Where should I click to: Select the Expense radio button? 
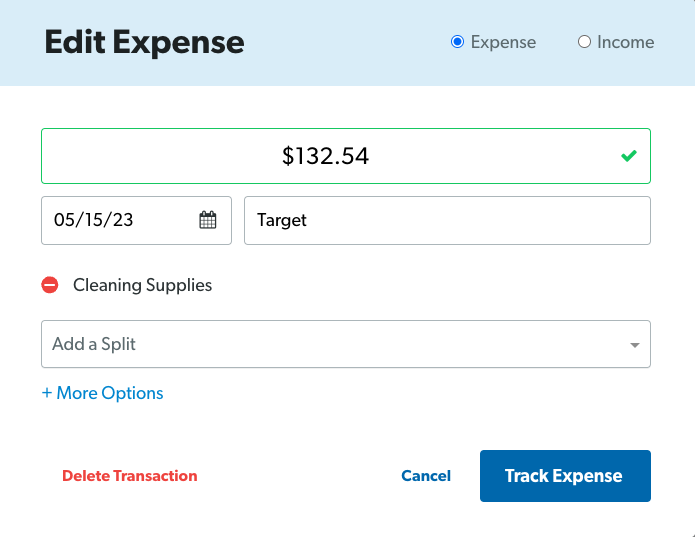(457, 42)
